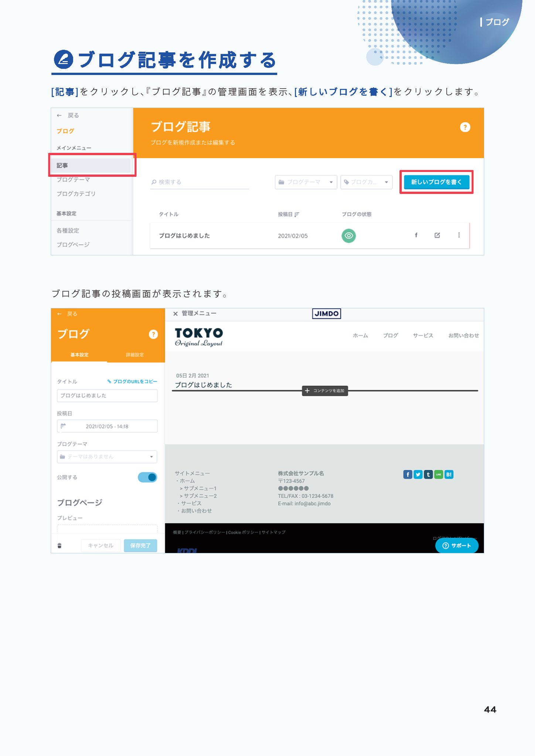Click the back arrow above the orange ブログ sidebar label

(x=59, y=116)
